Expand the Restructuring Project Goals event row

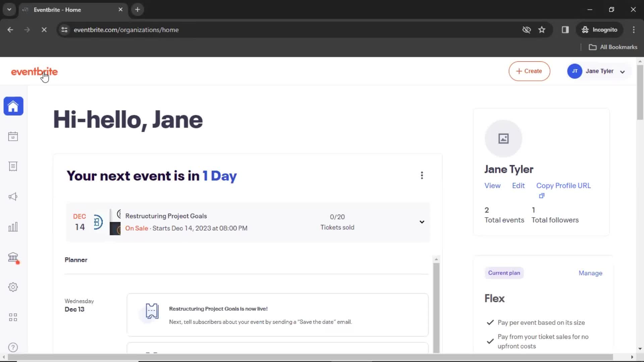click(422, 222)
